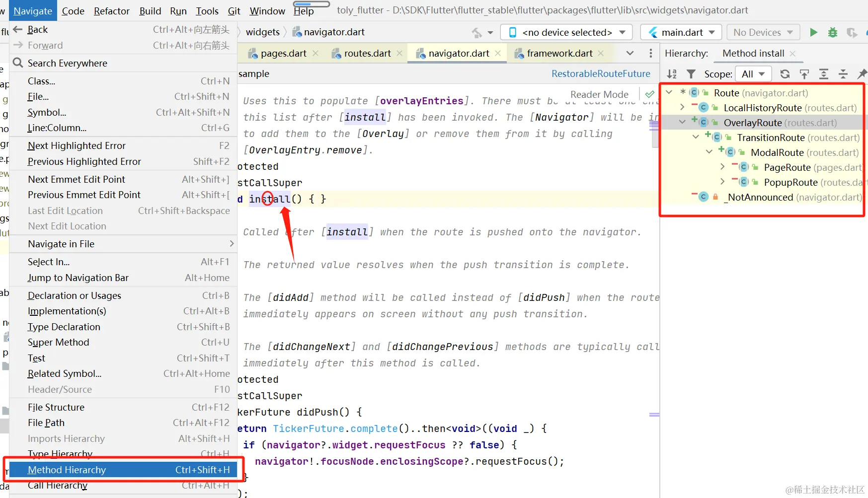The image size is (868, 498).
Task: Pin the hierarchy tab
Action: 862,74
